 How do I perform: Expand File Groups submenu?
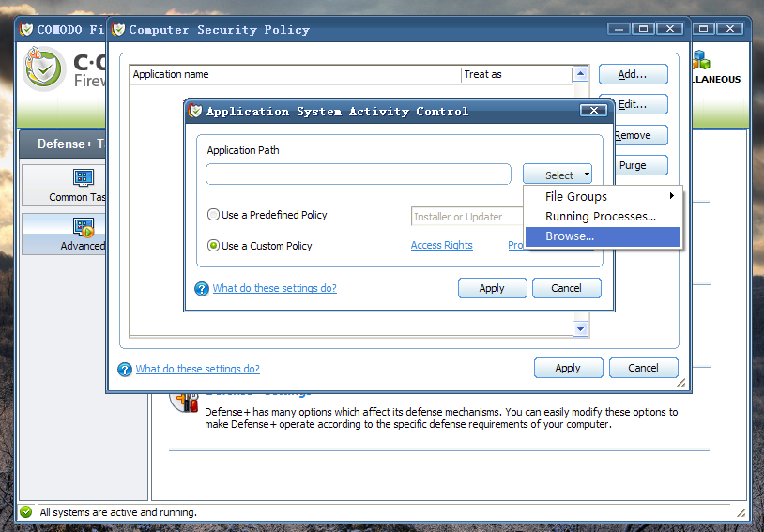tap(603, 196)
